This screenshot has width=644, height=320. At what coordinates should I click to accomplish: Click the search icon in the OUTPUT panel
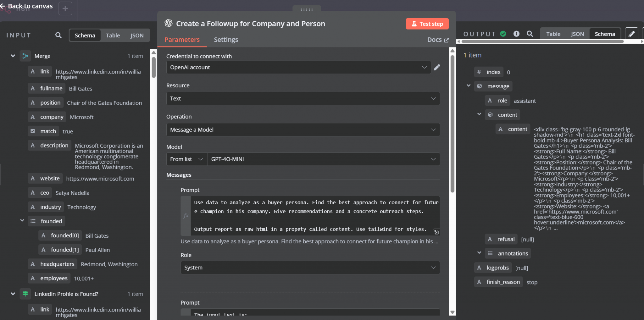tap(530, 34)
